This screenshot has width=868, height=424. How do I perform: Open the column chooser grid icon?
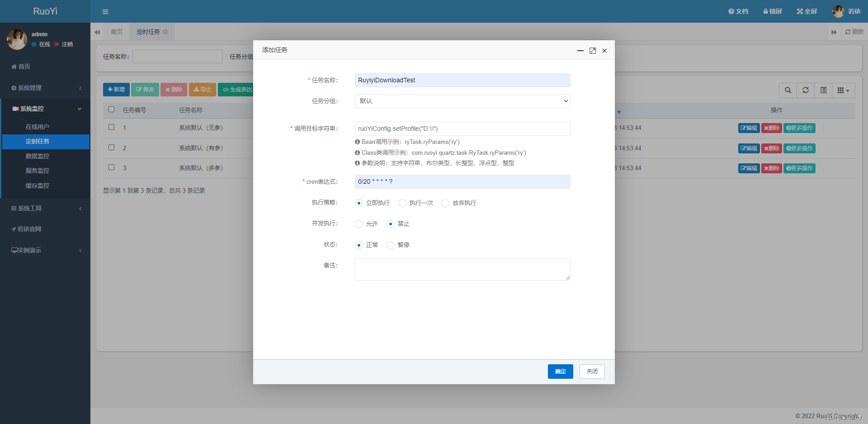coord(843,91)
